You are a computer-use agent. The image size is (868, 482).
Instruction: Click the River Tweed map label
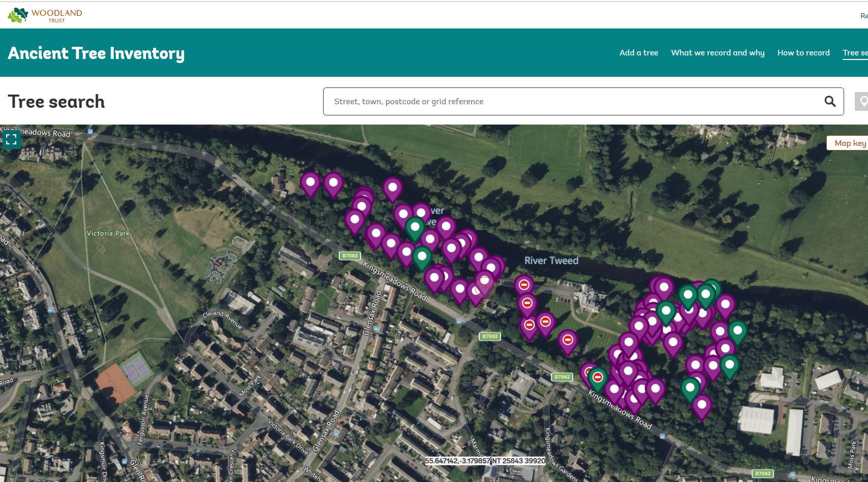point(551,261)
